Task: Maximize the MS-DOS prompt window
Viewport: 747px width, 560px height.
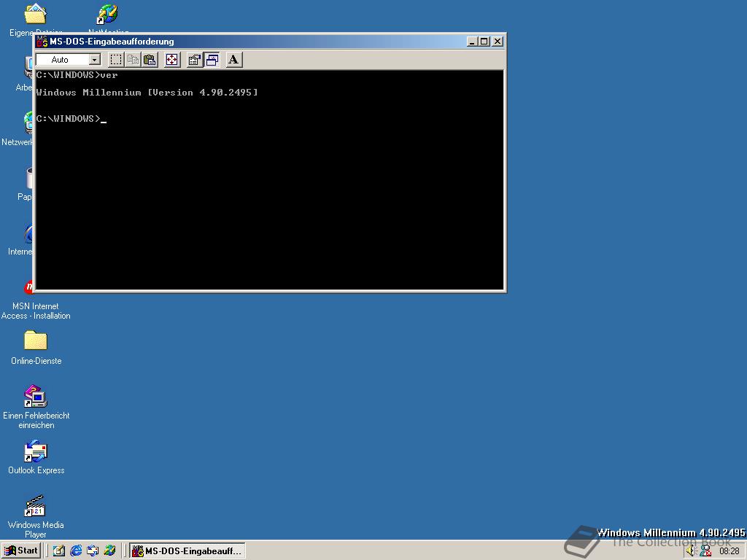Action: point(484,42)
